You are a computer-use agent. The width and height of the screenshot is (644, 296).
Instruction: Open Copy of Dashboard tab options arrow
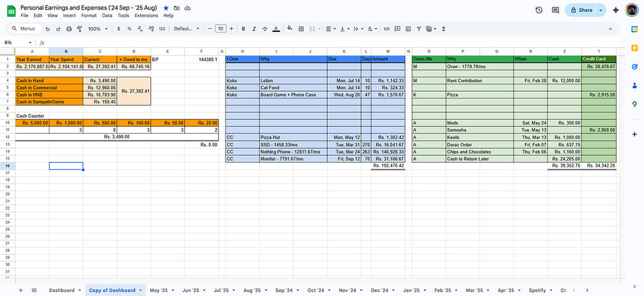141,290
